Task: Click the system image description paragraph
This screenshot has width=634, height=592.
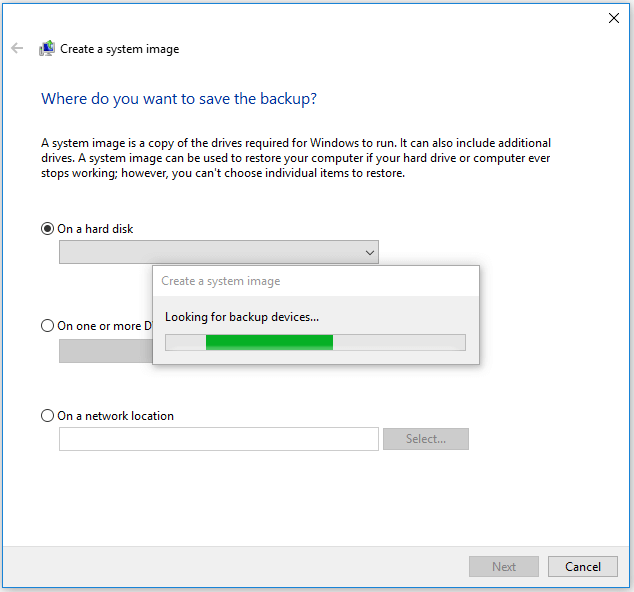Action: pyautogui.click(x=295, y=158)
